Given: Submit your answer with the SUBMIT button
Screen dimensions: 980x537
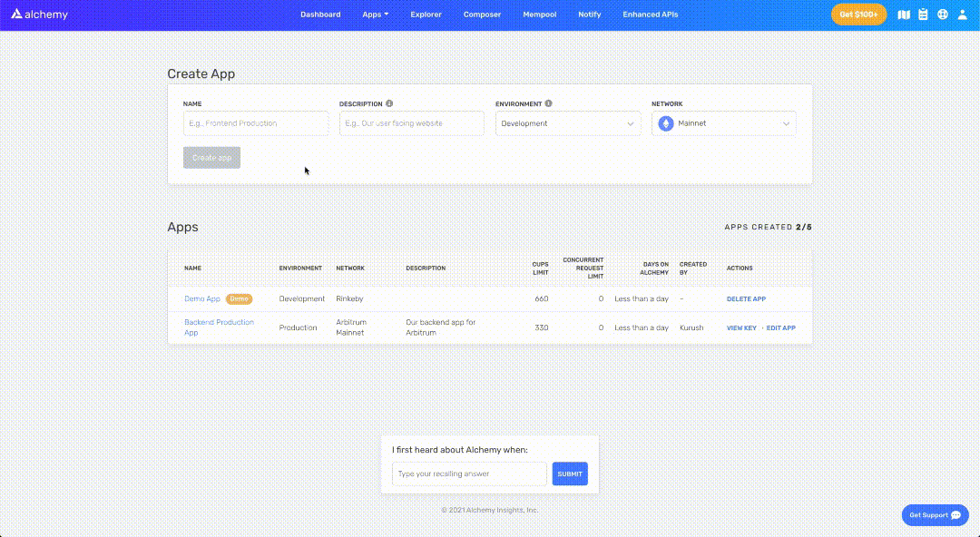Looking at the screenshot, I should pyautogui.click(x=569, y=474).
